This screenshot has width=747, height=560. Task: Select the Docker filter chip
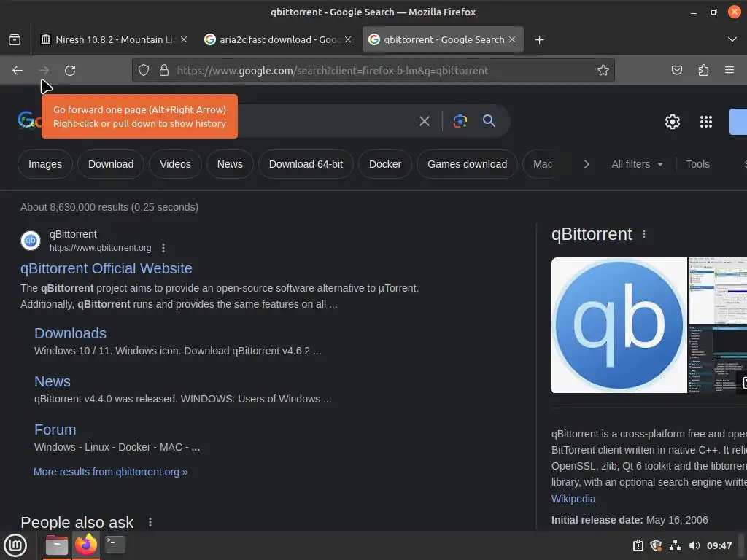[x=385, y=164]
